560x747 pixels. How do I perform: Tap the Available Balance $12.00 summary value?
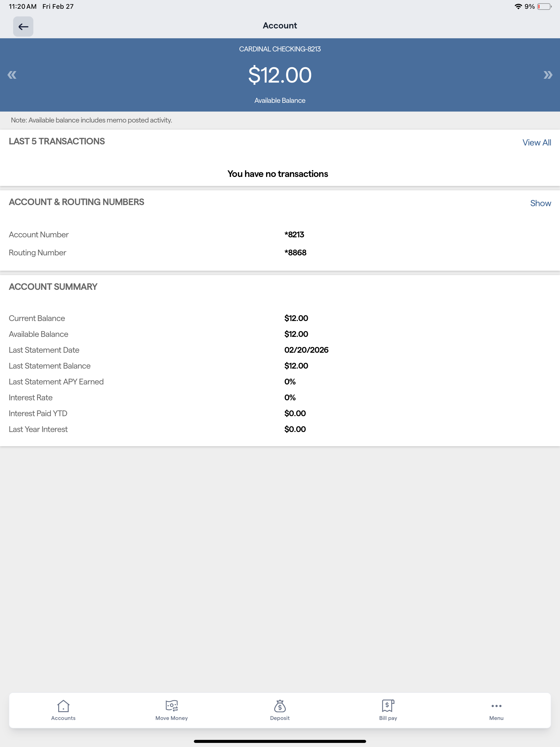[296, 334]
